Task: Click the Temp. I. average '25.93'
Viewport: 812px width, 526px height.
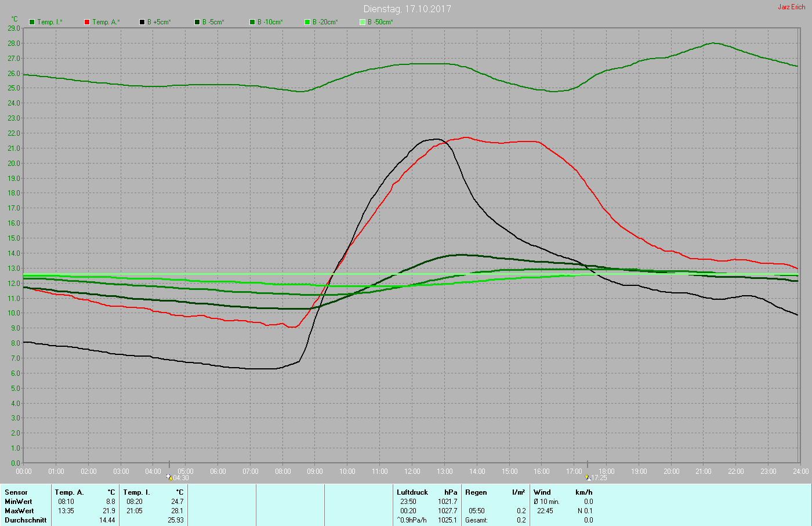Action: [176, 520]
